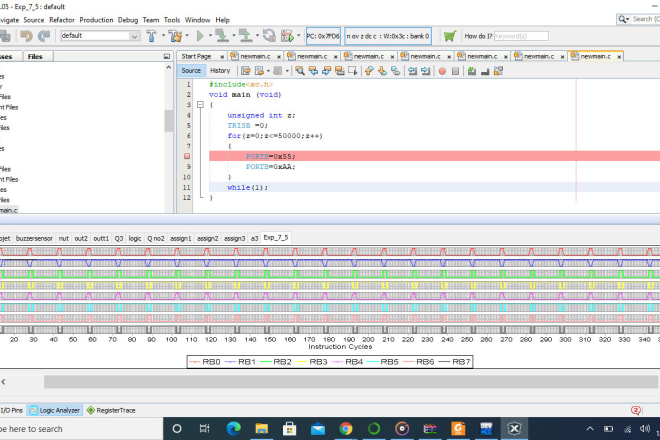The height and width of the screenshot is (440, 660).
Task: Shift line right icon in editor toolbar
Action: pos(426,71)
